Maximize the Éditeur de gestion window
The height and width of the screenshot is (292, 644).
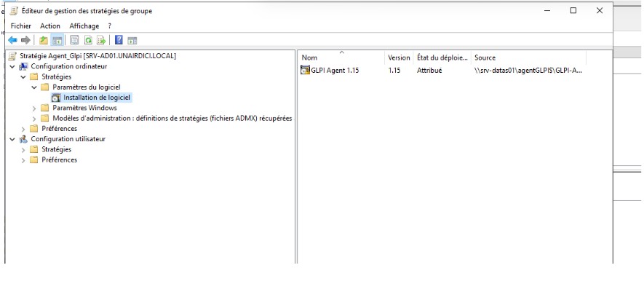[x=573, y=11]
